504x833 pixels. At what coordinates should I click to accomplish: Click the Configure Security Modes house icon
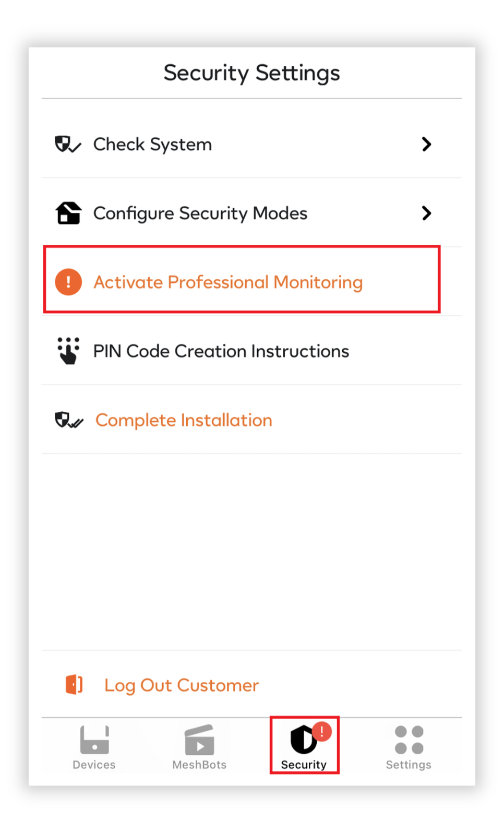(x=68, y=213)
